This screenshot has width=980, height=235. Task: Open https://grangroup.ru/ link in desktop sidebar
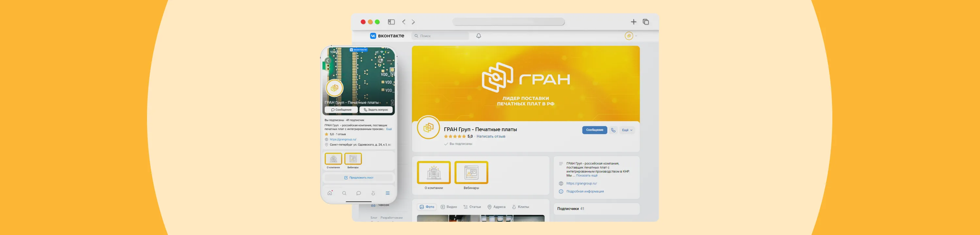click(581, 183)
